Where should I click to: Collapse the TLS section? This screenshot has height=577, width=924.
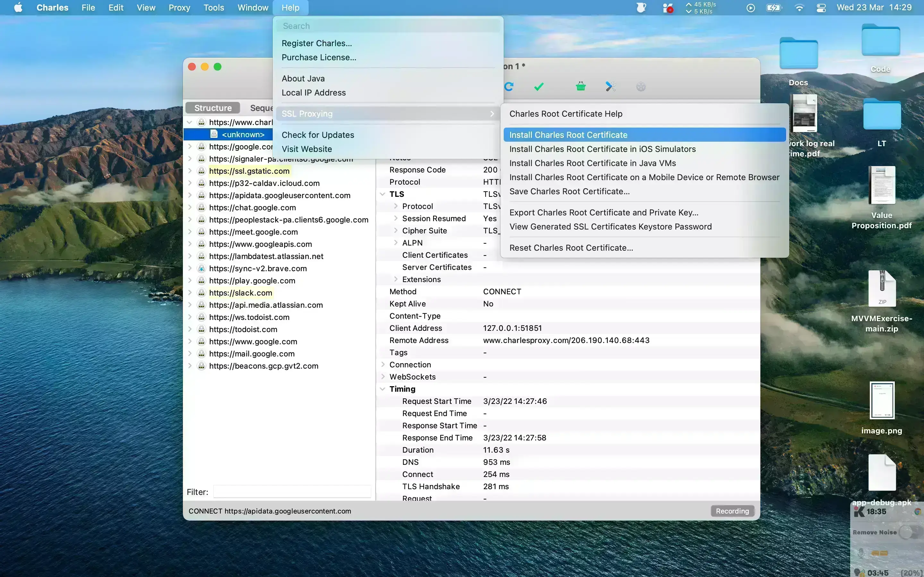pyautogui.click(x=382, y=194)
